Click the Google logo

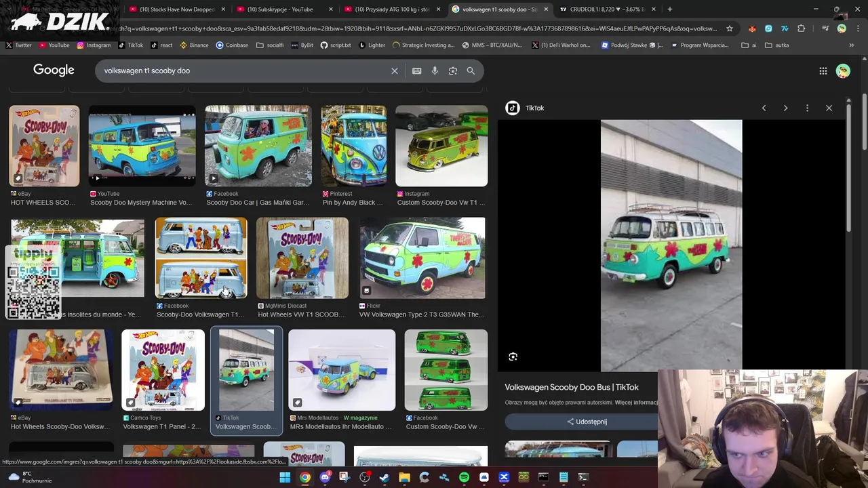(54, 70)
